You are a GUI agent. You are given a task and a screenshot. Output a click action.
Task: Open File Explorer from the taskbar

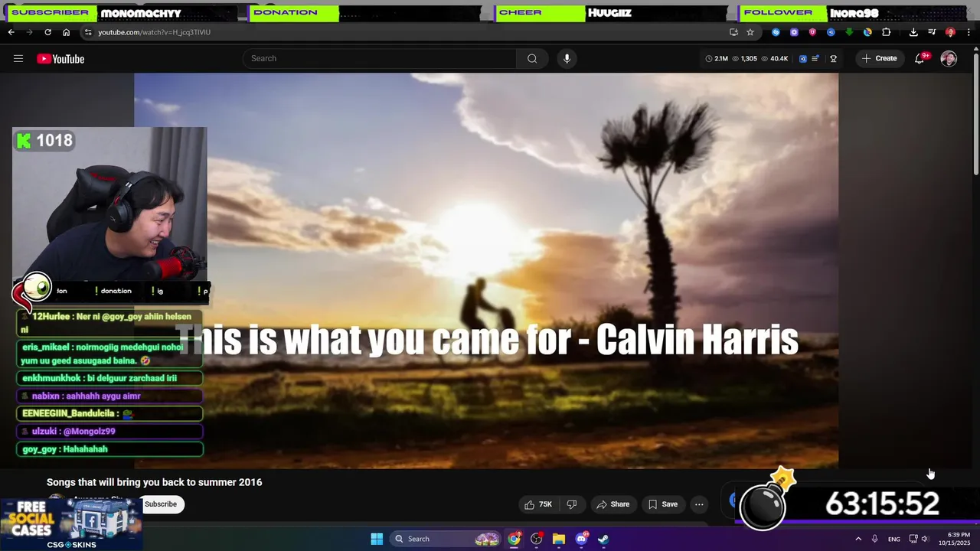pyautogui.click(x=558, y=539)
